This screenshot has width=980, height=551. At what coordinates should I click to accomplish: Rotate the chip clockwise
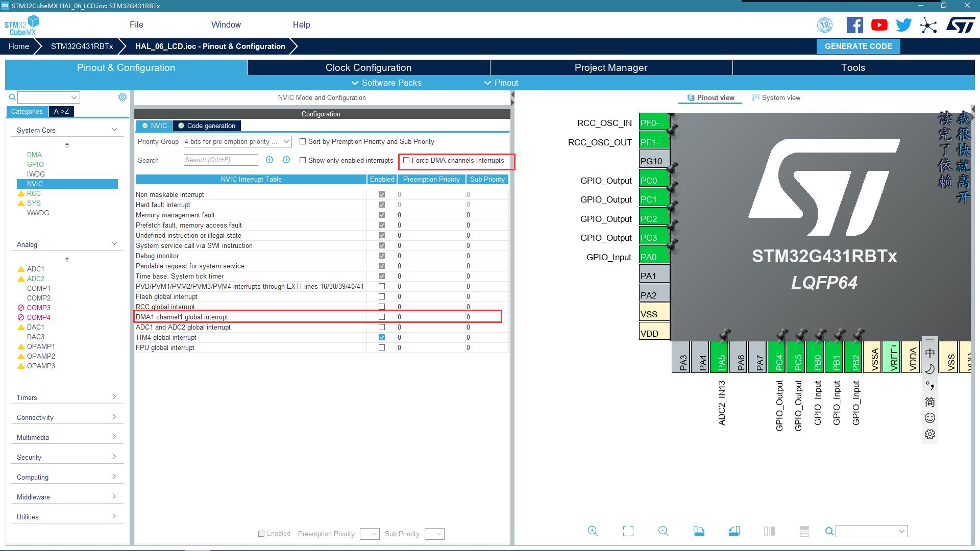click(699, 531)
